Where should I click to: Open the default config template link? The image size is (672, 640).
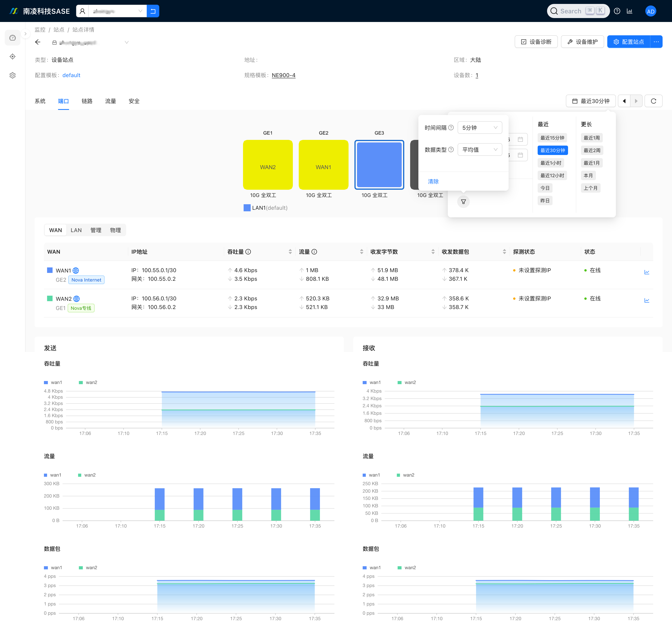tap(71, 75)
